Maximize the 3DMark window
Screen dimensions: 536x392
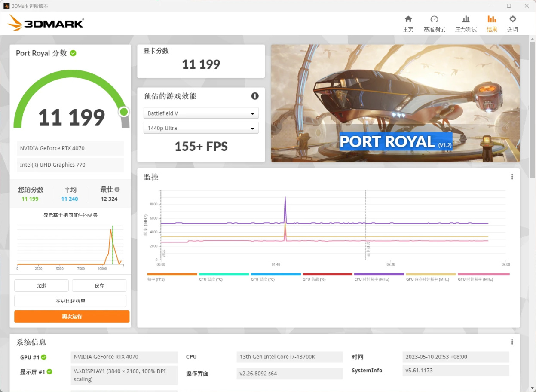coord(509,6)
